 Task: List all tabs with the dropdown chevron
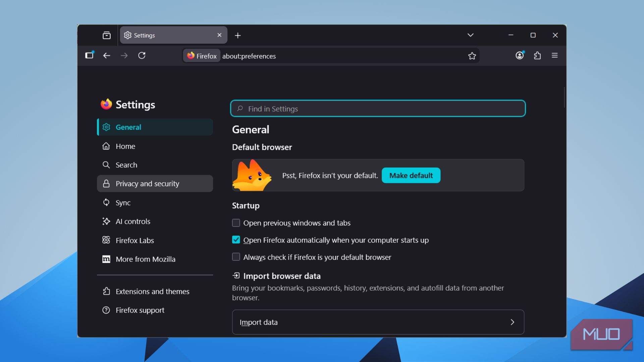[471, 35]
